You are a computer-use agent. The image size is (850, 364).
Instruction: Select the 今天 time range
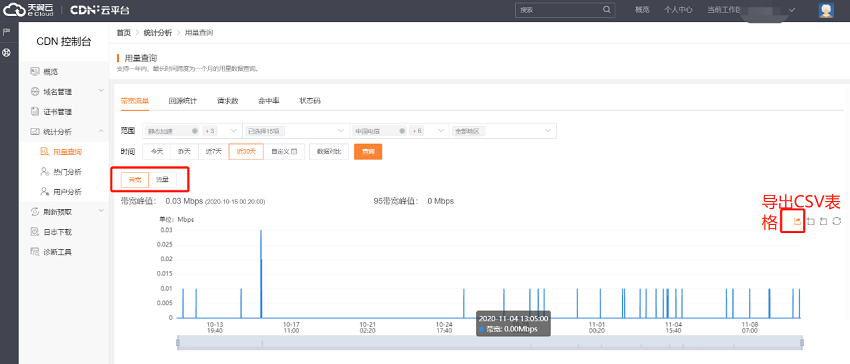(157, 151)
